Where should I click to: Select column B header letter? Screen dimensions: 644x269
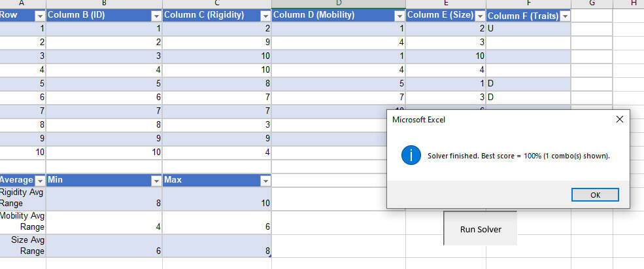tap(104, 3)
